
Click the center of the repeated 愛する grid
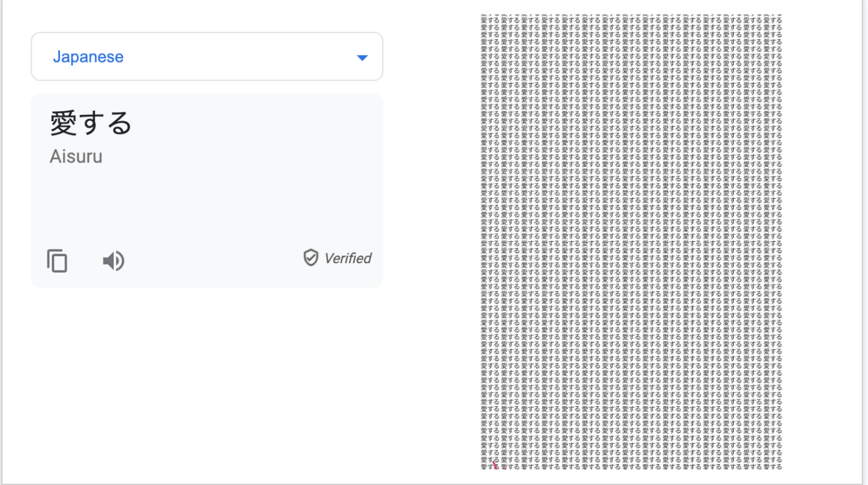631,241
